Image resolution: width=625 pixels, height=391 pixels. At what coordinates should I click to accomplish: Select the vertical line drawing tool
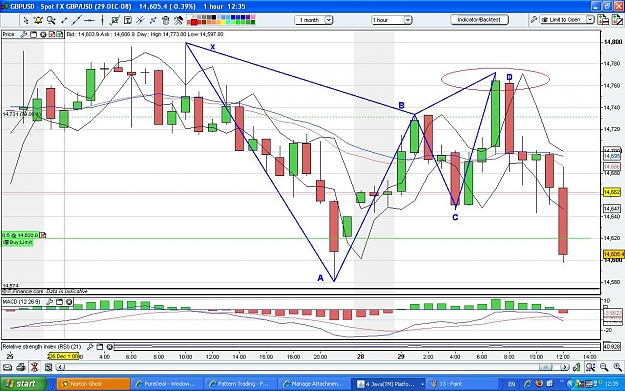pyautogui.click(x=102, y=20)
